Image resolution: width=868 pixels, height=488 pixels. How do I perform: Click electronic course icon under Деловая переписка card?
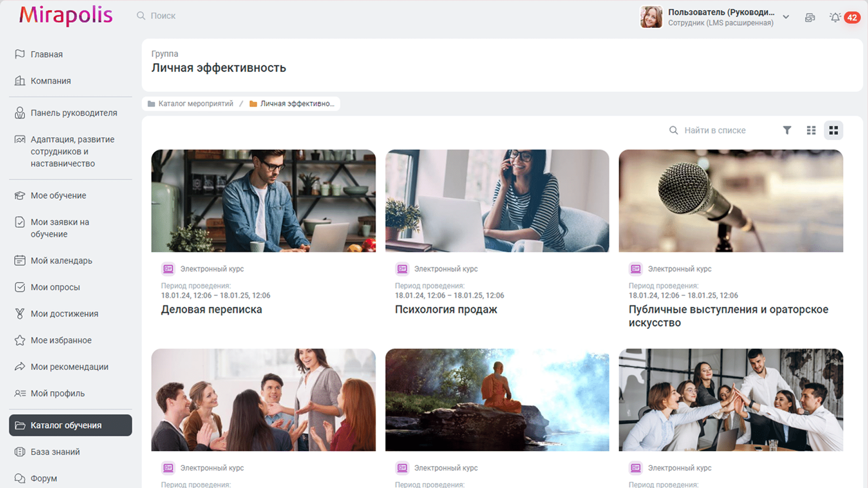(x=168, y=269)
